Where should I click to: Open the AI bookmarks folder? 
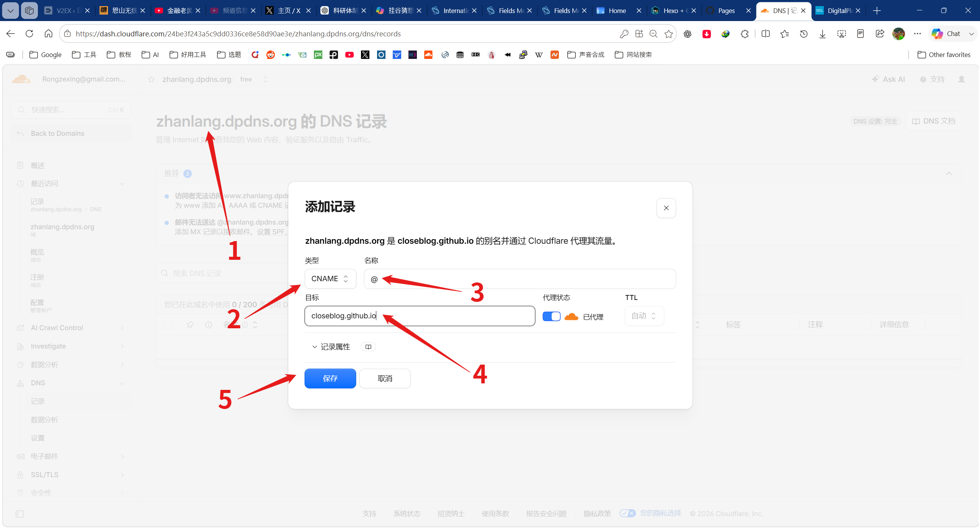pyautogui.click(x=150, y=55)
